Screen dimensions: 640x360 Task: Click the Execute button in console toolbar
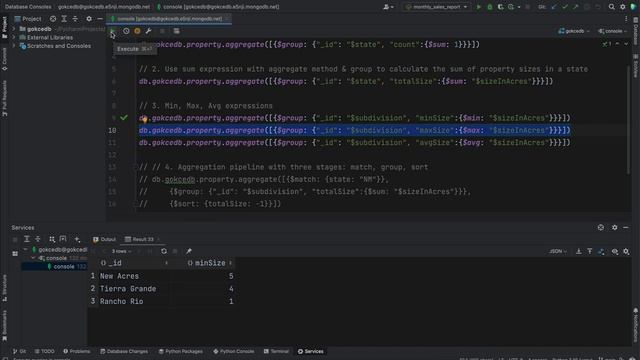point(112,31)
